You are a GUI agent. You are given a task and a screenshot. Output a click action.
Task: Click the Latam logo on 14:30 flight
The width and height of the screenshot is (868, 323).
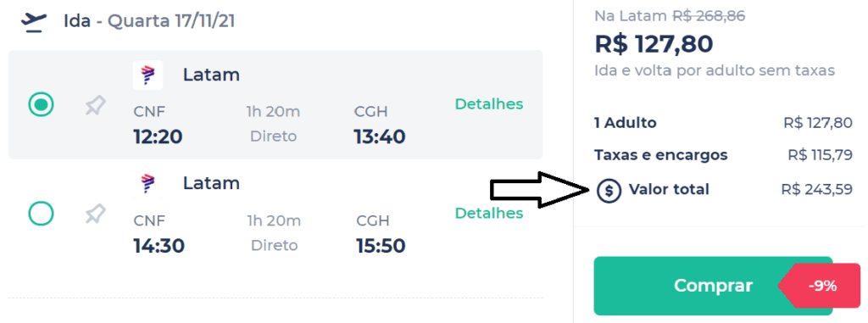147,183
